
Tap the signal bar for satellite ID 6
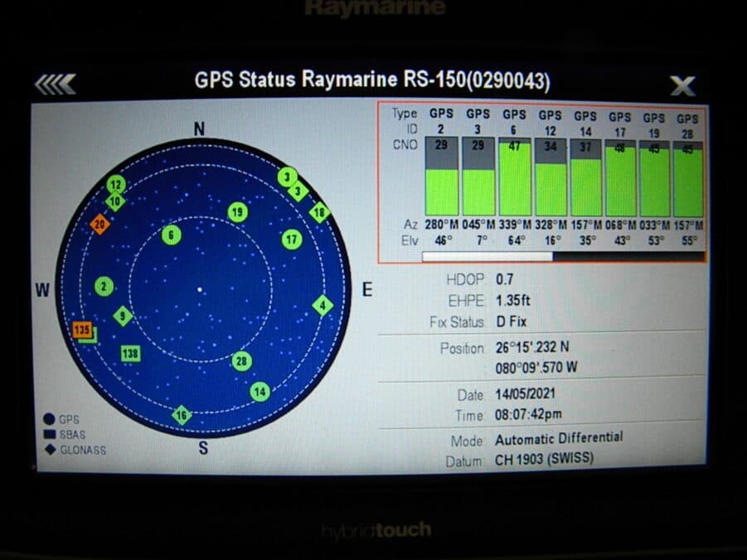point(514,176)
